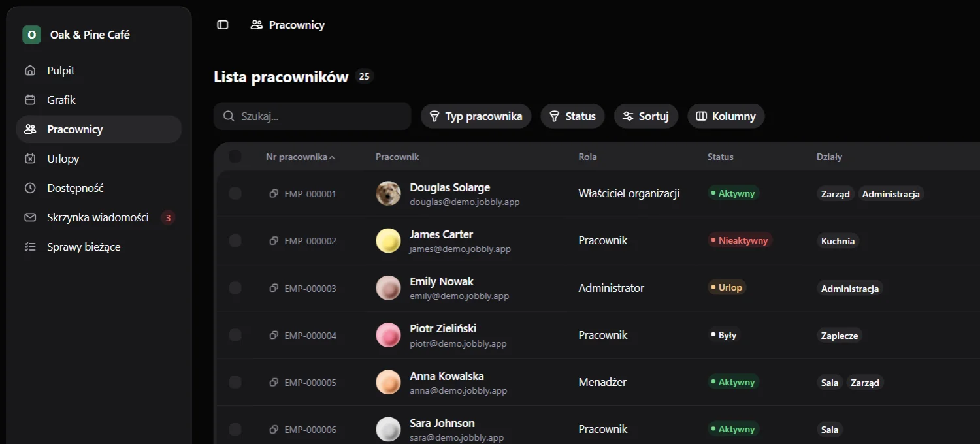The width and height of the screenshot is (980, 444).
Task: Open the Sortuj options
Action: (645, 116)
